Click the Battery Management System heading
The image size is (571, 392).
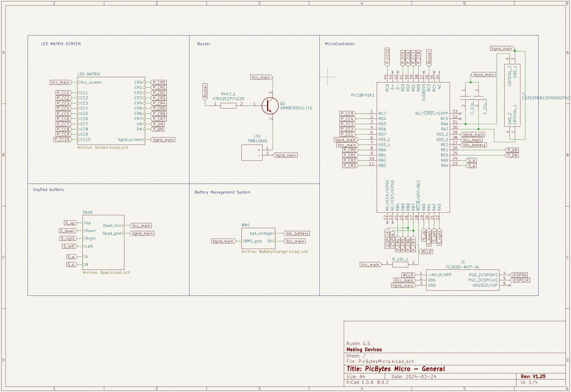click(222, 192)
